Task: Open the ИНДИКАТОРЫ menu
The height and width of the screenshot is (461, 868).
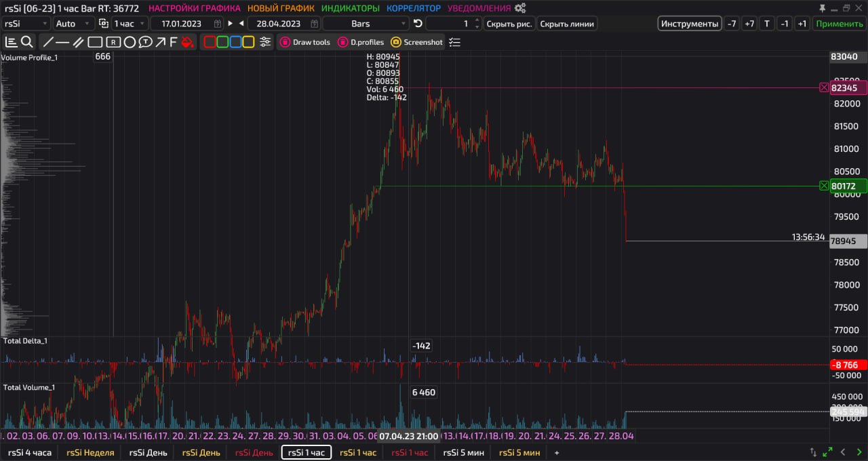Action: [x=350, y=8]
